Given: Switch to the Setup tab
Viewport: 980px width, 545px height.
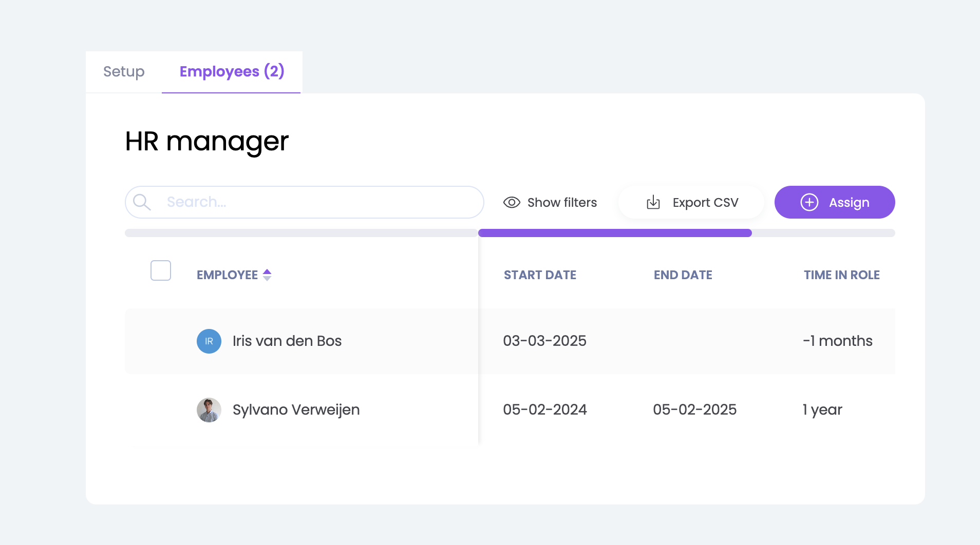Looking at the screenshot, I should click(x=124, y=72).
